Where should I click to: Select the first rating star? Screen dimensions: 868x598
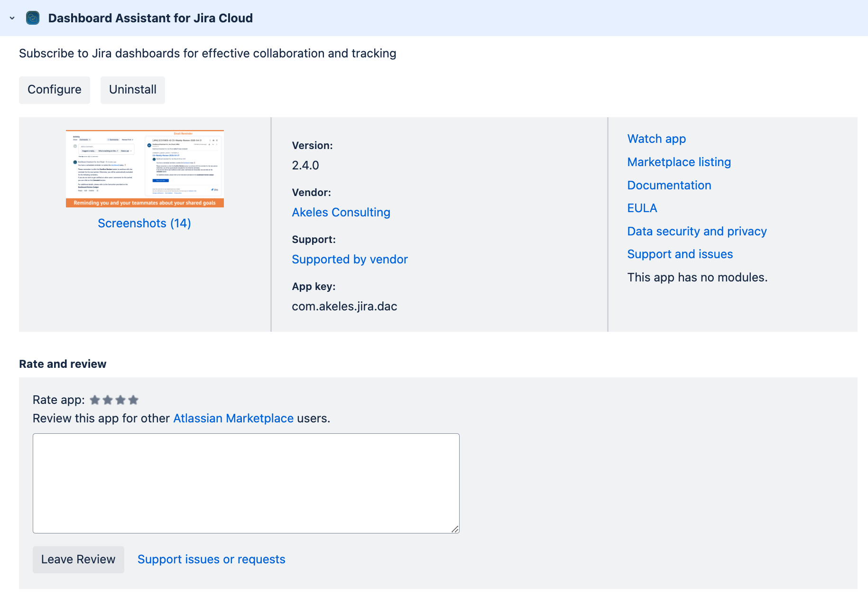pyautogui.click(x=94, y=400)
